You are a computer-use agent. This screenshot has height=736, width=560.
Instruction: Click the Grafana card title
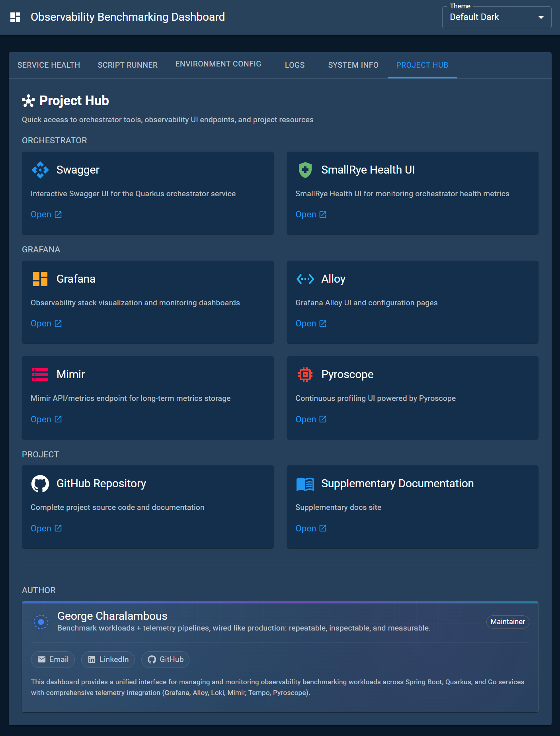(x=76, y=279)
